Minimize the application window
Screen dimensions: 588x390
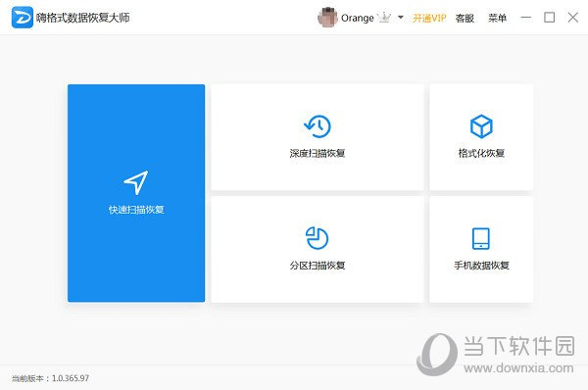pos(526,18)
